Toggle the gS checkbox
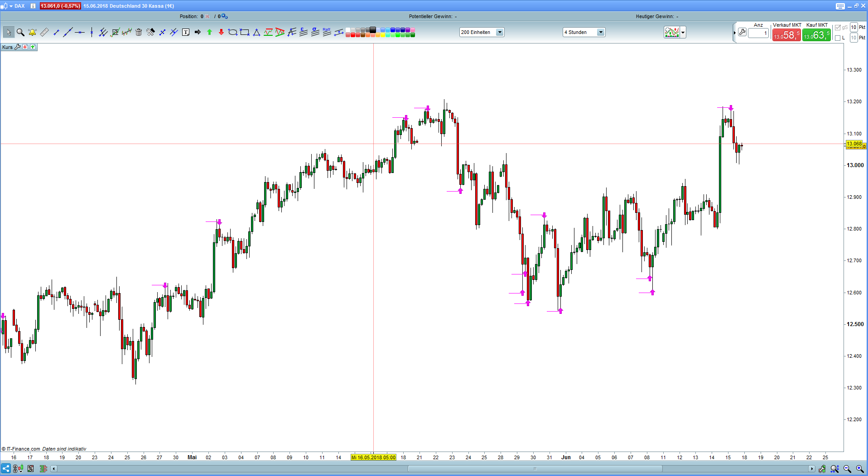The height and width of the screenshot is (476, 868). click(x=838, y=28)
